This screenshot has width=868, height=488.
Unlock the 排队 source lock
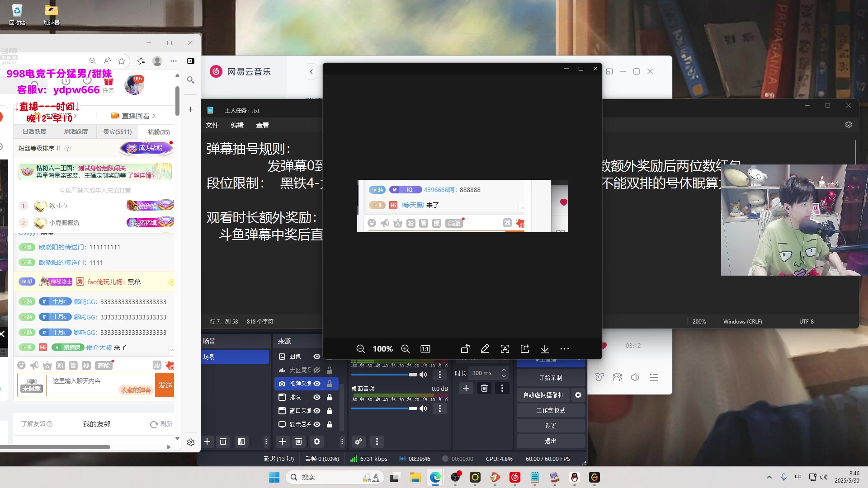330,397
